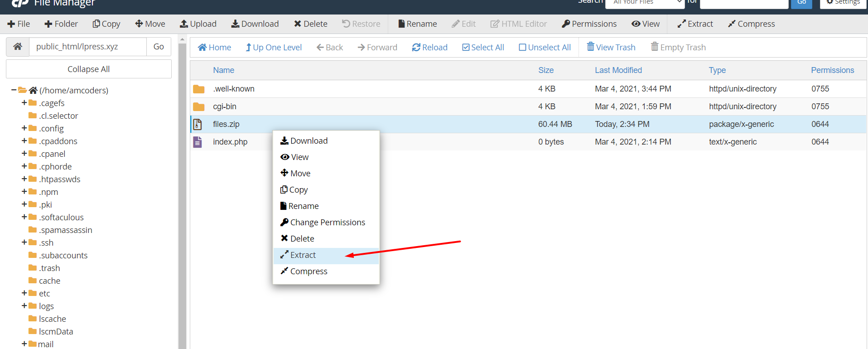Image resolution: width=868 pixels, height=349 pixels.
Task: Expand the logs folder node
Action: (24, 306)
